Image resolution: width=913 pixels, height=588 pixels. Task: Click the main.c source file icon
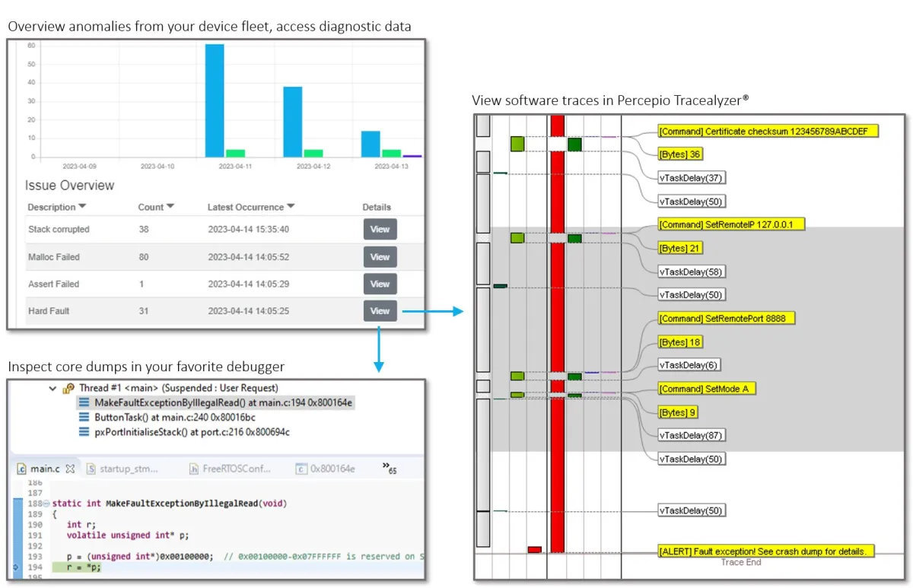[22, 468]
